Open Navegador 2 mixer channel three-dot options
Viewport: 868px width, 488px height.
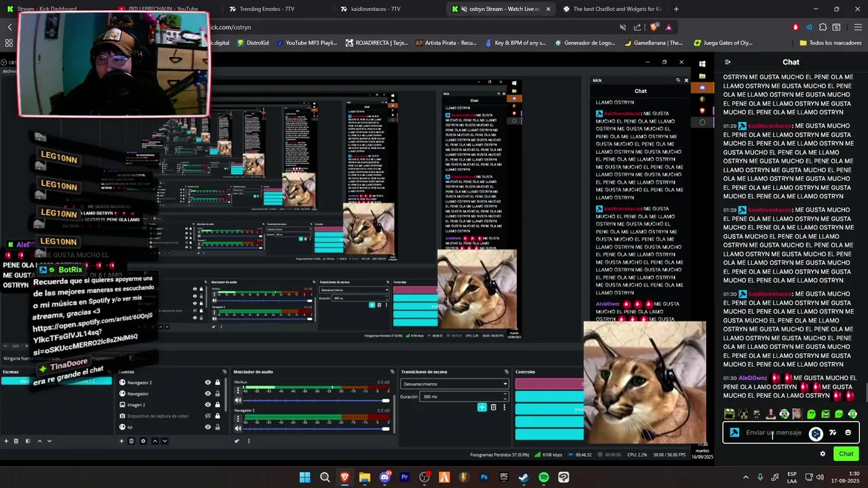(x=238, y=420)
